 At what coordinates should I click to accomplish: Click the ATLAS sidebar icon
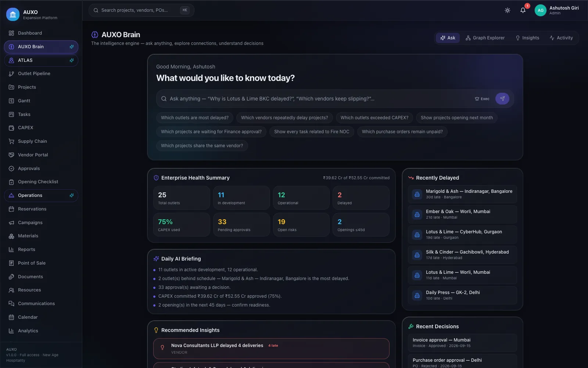(x=11, y=60)
